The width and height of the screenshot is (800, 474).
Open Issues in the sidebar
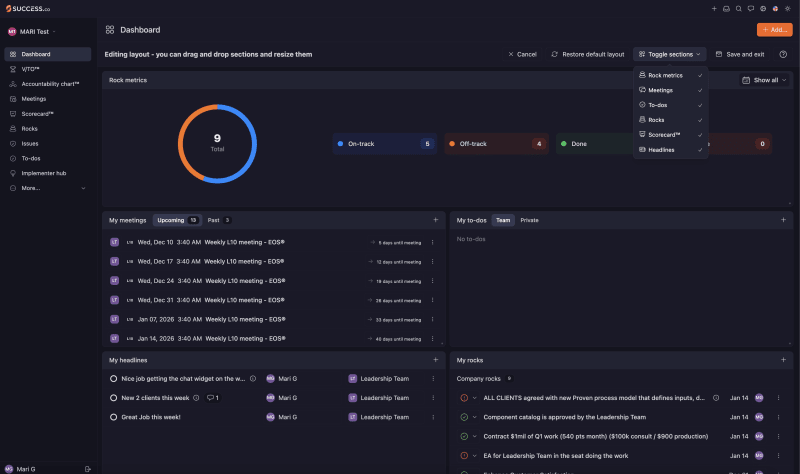pyautogui.click(x=47, y=143)
